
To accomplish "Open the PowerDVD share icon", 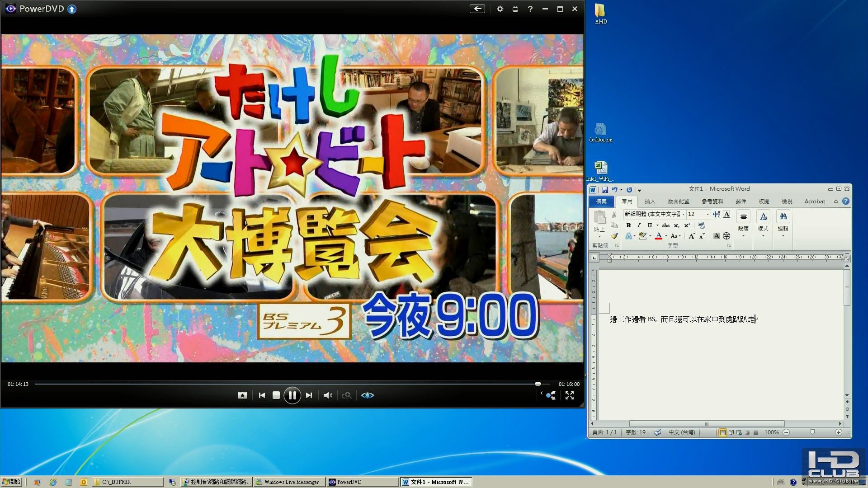I will coord(550,395).
